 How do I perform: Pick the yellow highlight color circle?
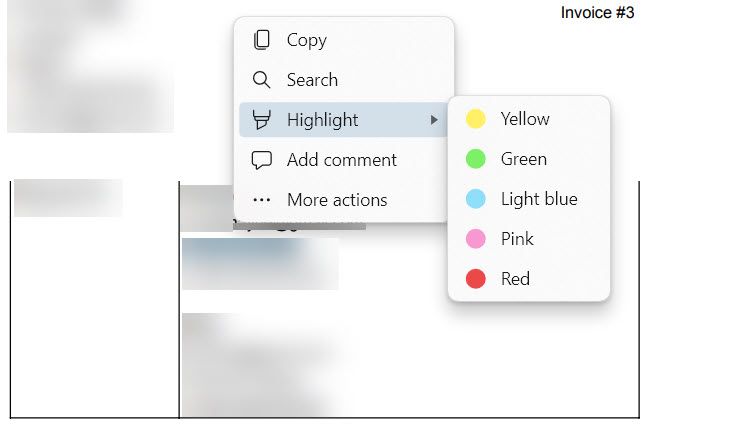(476, 119)
